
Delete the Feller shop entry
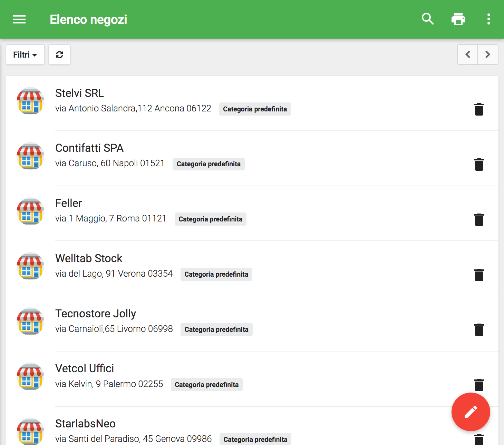pyautogui.click(x=479, y=220)
